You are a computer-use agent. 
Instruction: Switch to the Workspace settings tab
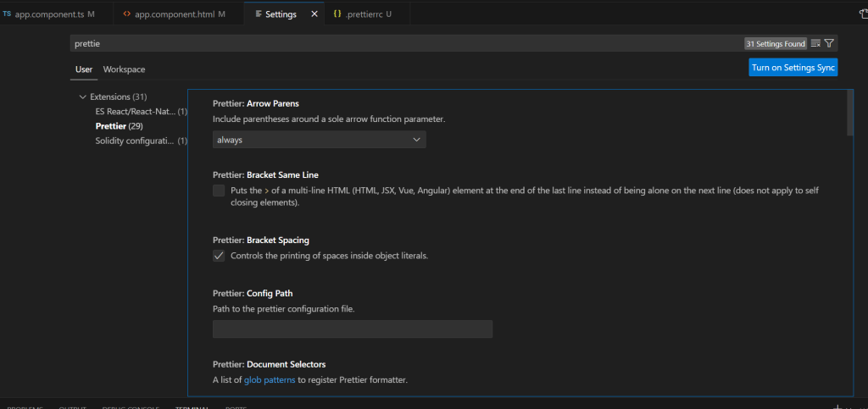click(x=124, y=69)
